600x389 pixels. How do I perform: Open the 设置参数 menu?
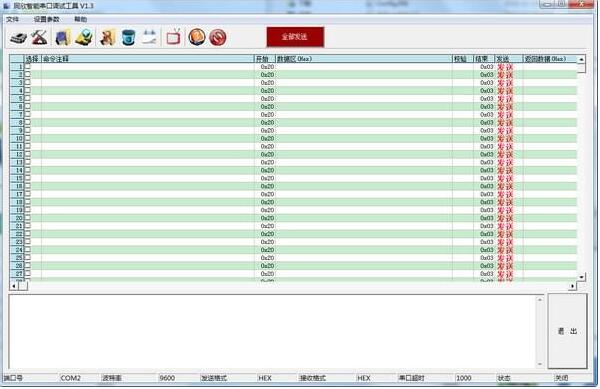point(47,19)
